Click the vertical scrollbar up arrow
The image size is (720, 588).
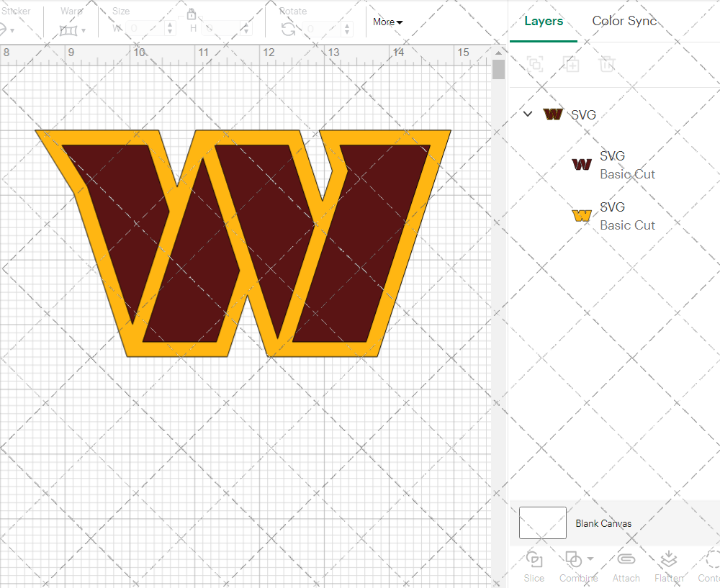(x=498, y=53)
